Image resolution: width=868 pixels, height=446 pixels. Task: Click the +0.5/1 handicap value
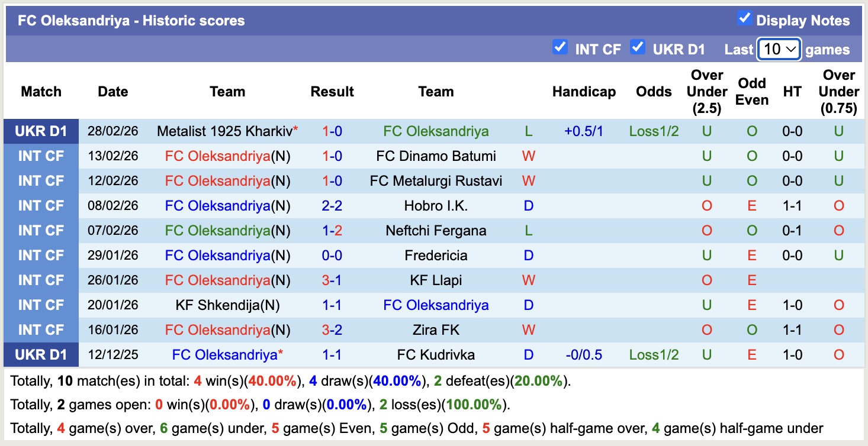pos(584,131)
